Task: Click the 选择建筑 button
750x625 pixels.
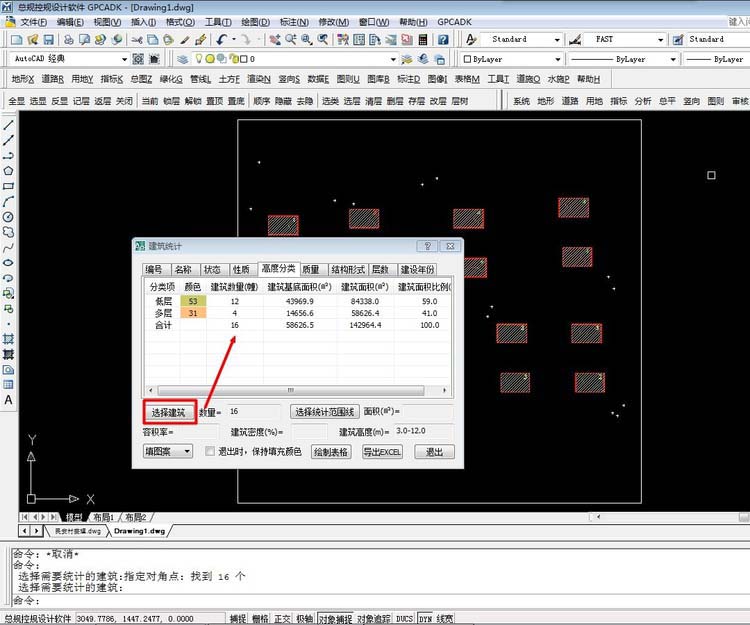Action: tap(168, 412)
